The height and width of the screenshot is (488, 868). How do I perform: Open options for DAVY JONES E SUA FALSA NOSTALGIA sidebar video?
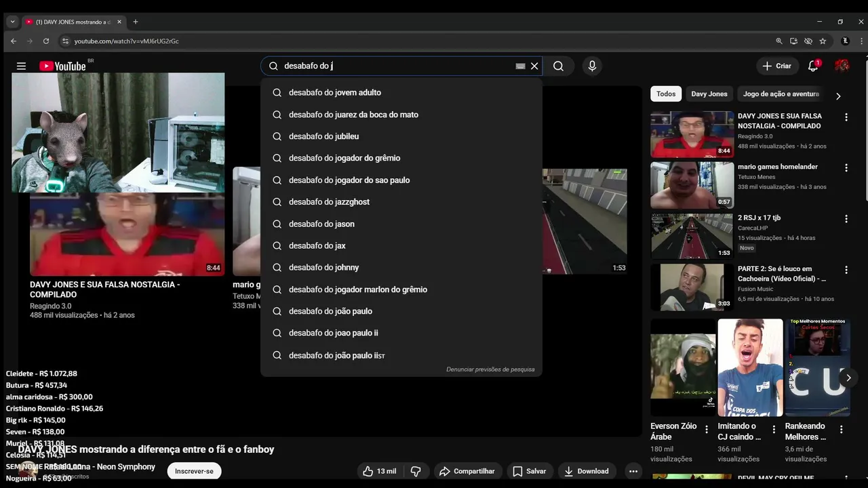point(846,117)
